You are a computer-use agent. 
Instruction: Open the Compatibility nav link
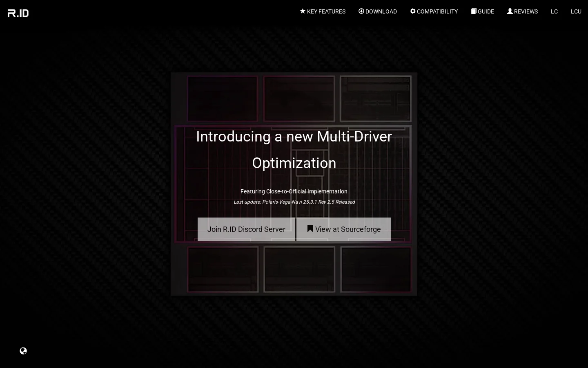coord(434,11)
